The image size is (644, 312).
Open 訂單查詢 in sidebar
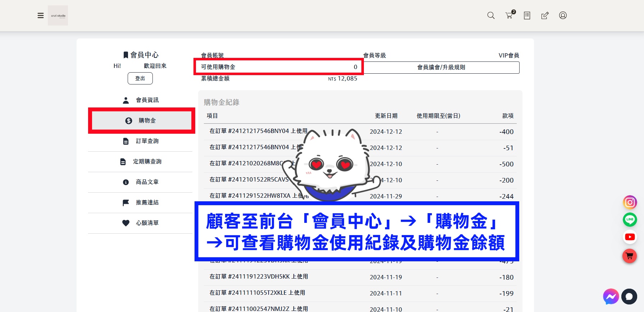point(140,141)
